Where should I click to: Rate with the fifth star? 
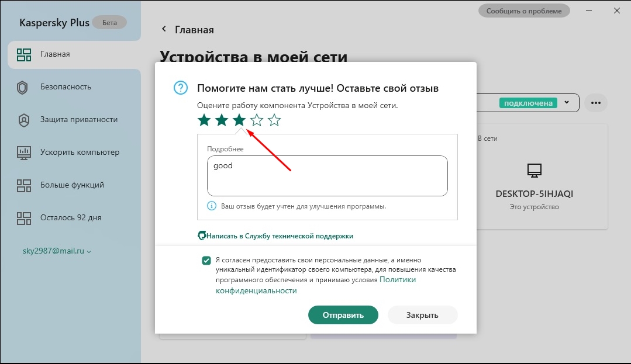pyautogui.click(x=274, y=120)
